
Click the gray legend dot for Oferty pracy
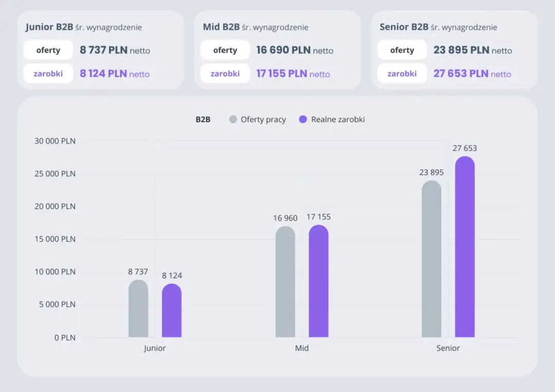(x=233, y=119)
